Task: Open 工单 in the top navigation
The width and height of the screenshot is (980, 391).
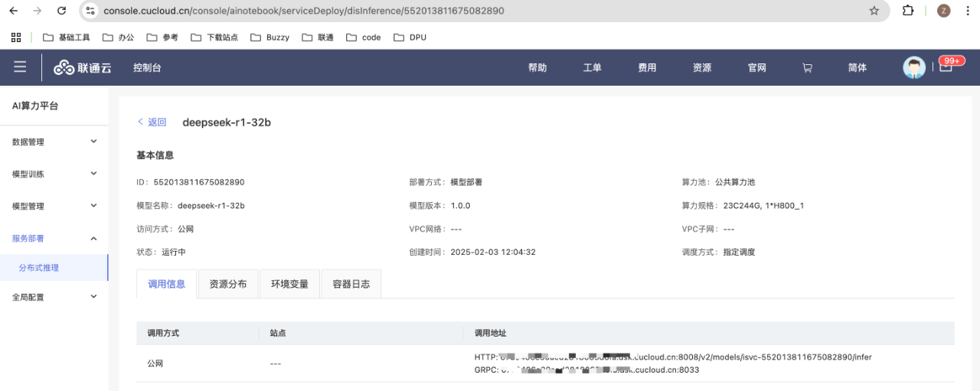Action: [x=592, y=67]
